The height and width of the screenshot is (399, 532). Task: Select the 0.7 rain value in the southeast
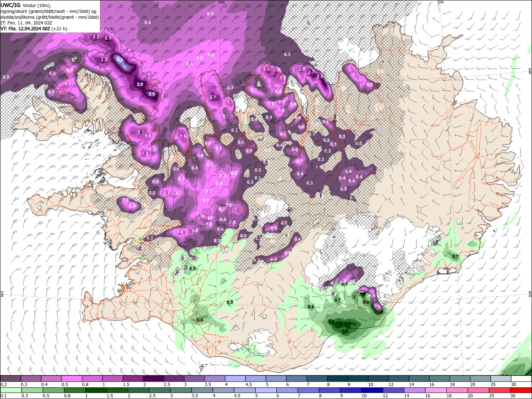456,256
